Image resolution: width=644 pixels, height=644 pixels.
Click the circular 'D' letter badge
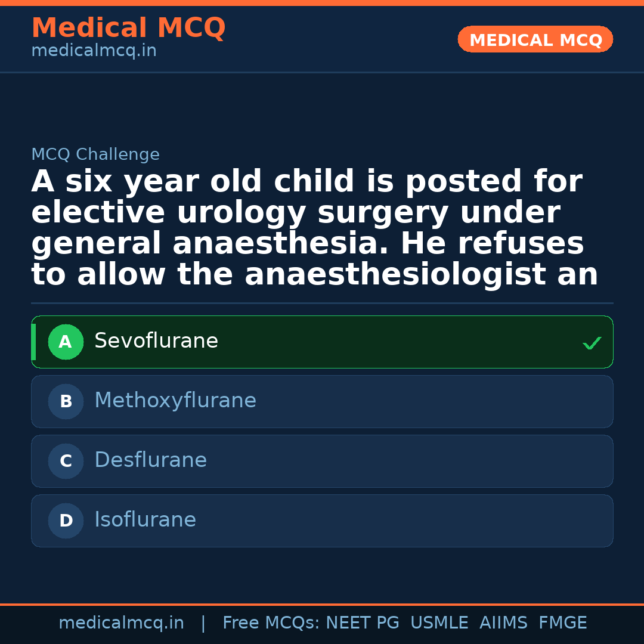(66, 521)
